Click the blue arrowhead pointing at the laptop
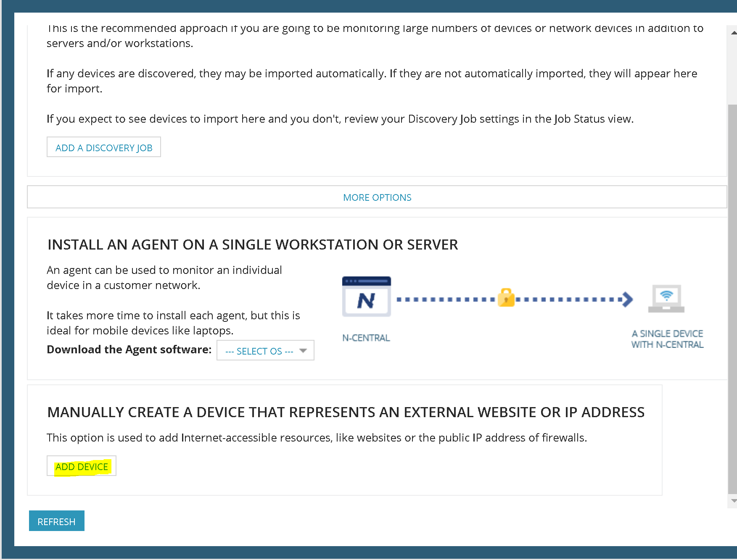The width and height of the screenshot is (737, 560). coord(628,300)
